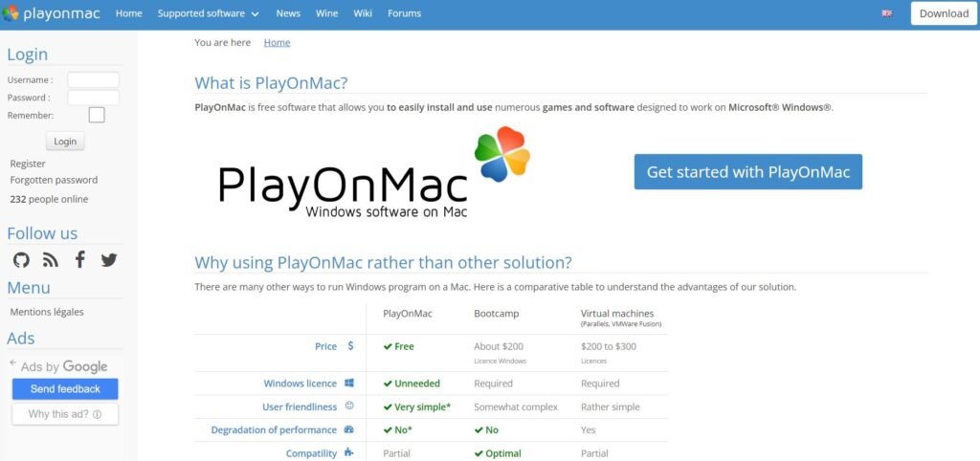Open the Forums menu item

tap(405, 13)
